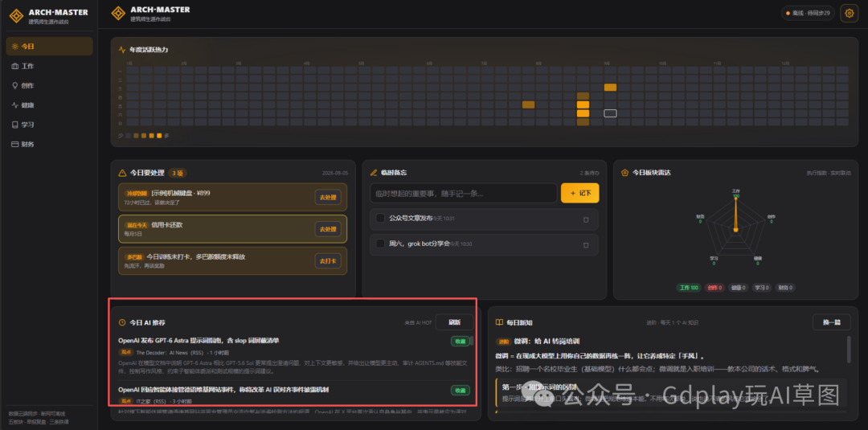Delete the 公众号文章发布 memo with its trash icon
Image resolution: width=868 pixels, height=430 pixels.
[x=586, y=219]
